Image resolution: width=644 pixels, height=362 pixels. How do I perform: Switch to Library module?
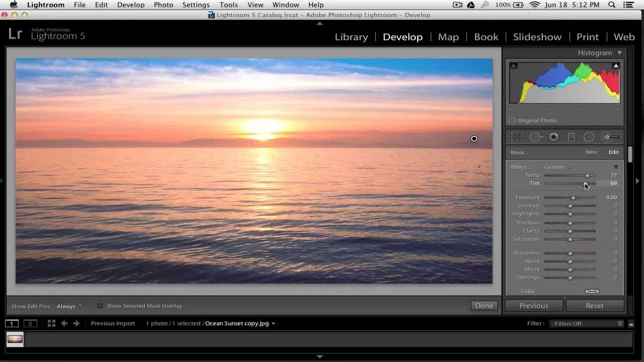pos(351,37)
